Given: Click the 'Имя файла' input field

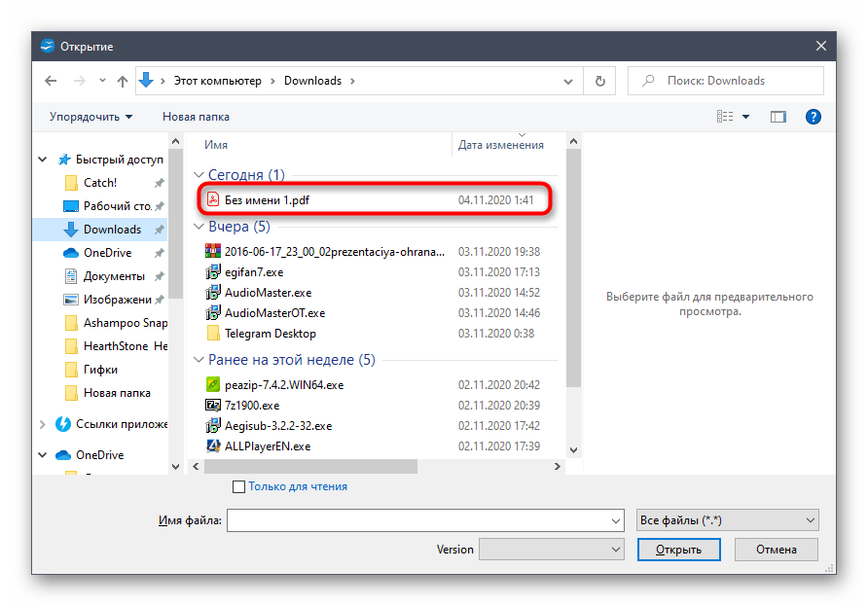Looking at the screenshot, I should 425,520.
